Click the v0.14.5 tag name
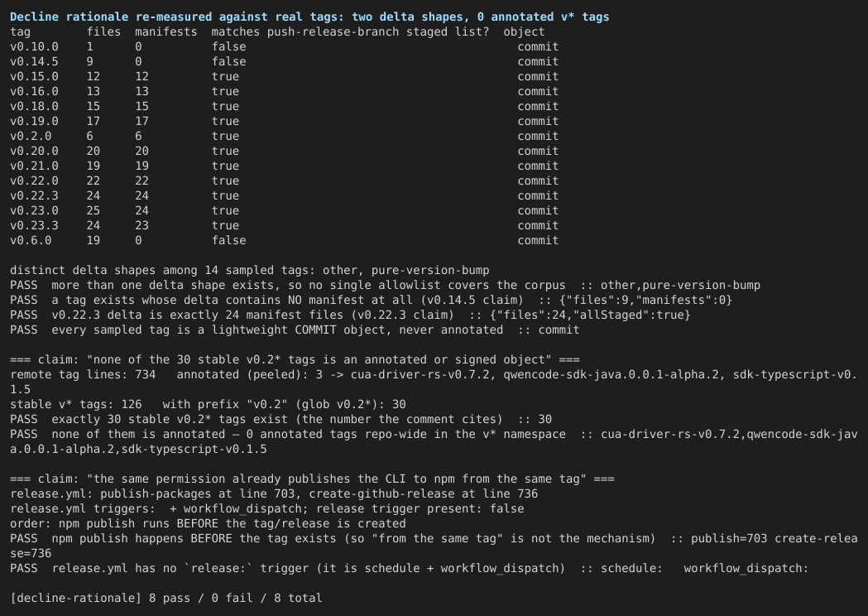868x616 pixels. coord(34,62)
